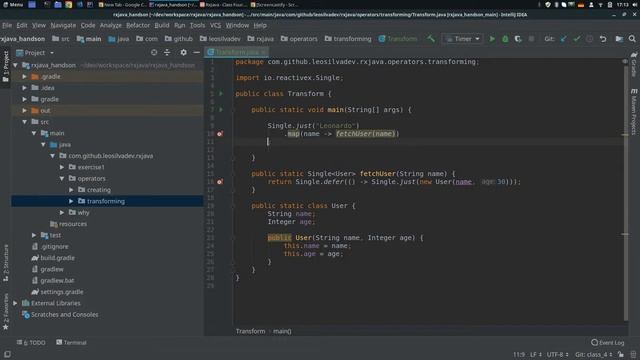Hide the Project tool window
This screenshot has height=360, width=640.
[196, 53]
